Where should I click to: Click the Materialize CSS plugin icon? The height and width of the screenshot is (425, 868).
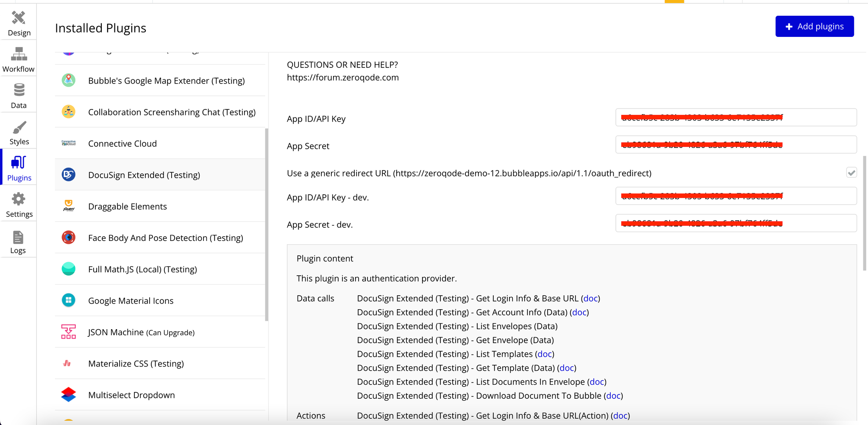point(67,363)
